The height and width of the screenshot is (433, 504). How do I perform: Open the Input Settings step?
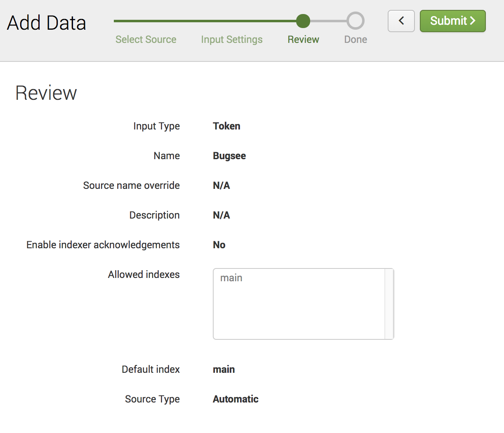[231, 40]
